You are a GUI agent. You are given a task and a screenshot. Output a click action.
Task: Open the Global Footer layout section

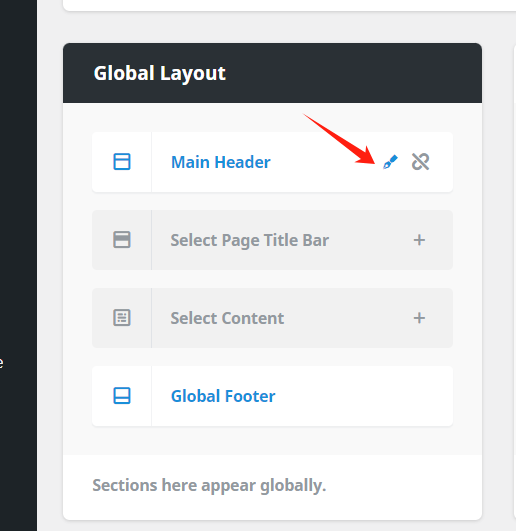pos(223,396)
